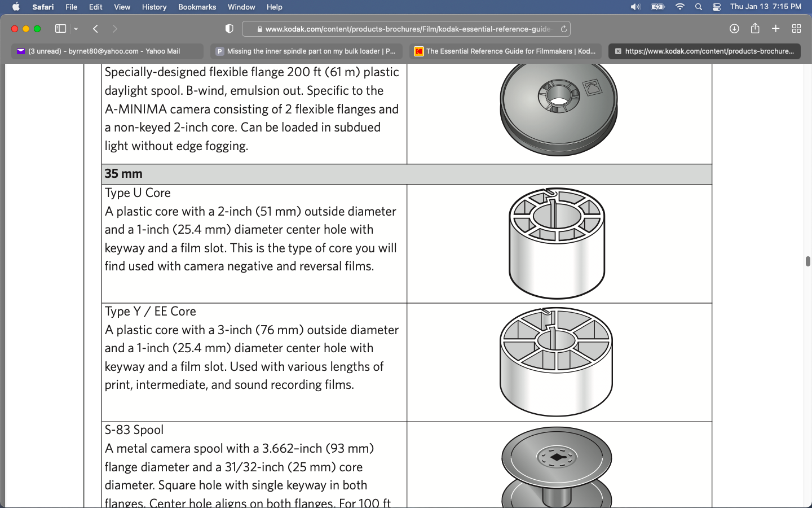Open the Safari application menu
The width and height of the screenshot is (812, 508).
coord(43,7)
